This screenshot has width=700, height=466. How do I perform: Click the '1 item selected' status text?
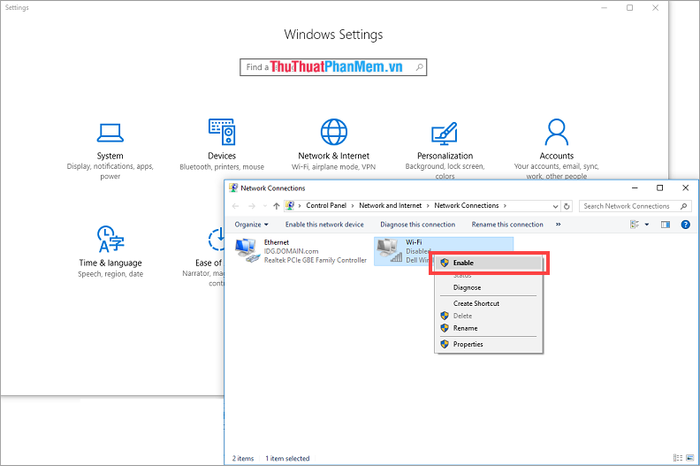pyautogui.click(x=288, y=458)
